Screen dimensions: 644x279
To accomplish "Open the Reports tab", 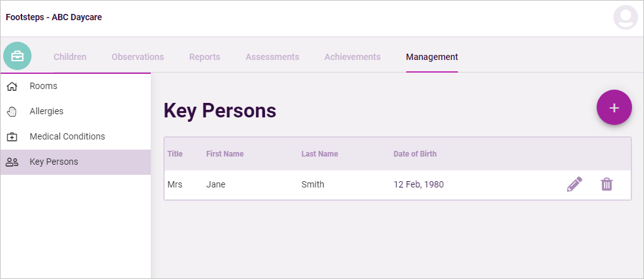I will pyautogui.click(x=204, y=57).
